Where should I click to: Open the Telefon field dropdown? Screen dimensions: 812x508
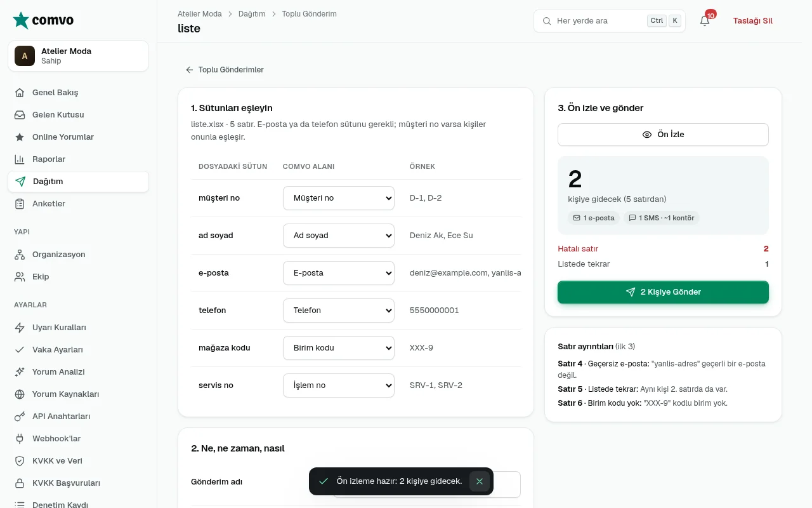(339, 311)
